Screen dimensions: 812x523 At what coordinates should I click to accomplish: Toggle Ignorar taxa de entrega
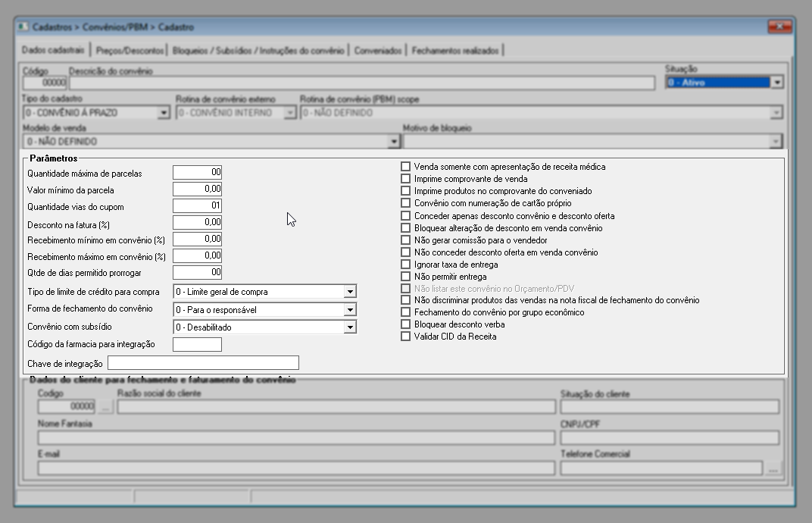pos(405,265)
